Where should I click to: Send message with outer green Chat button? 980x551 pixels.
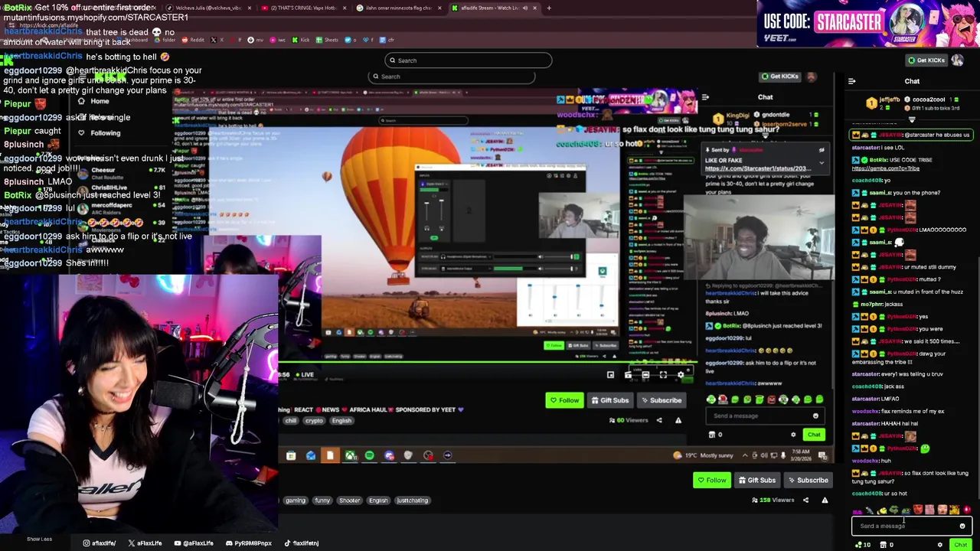[960, 545]
